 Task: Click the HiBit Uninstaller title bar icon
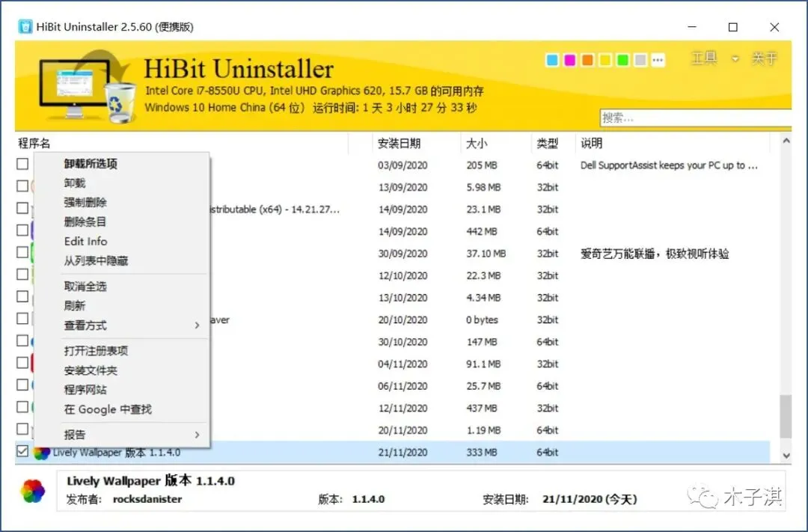point(25,26)
